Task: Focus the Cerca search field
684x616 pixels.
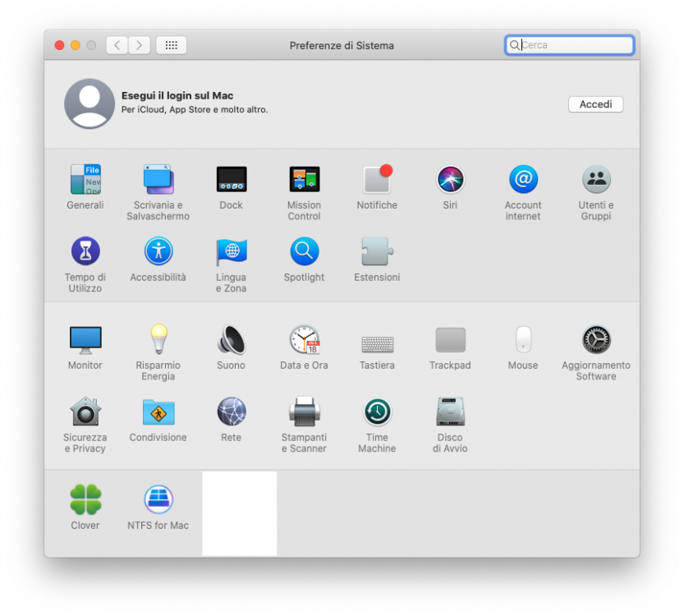Action: [x=569, y=45]
